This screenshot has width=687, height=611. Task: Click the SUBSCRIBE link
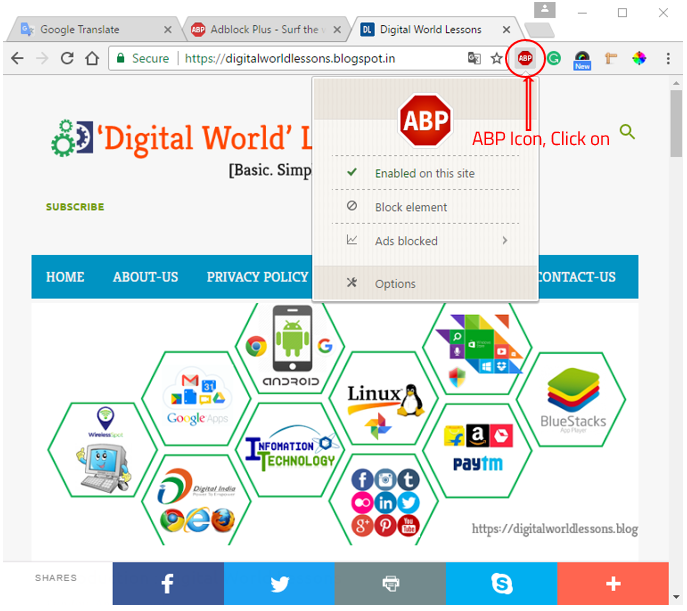point(75,207)
